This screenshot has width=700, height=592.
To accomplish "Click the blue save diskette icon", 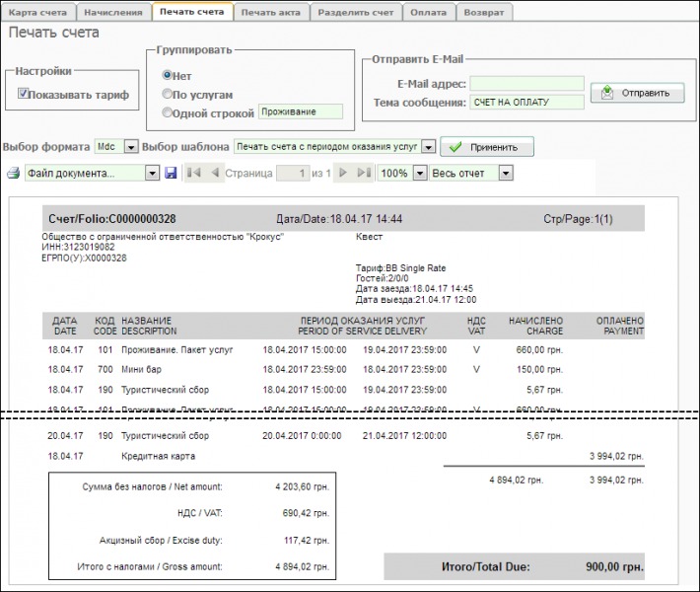I will (171, 173).
